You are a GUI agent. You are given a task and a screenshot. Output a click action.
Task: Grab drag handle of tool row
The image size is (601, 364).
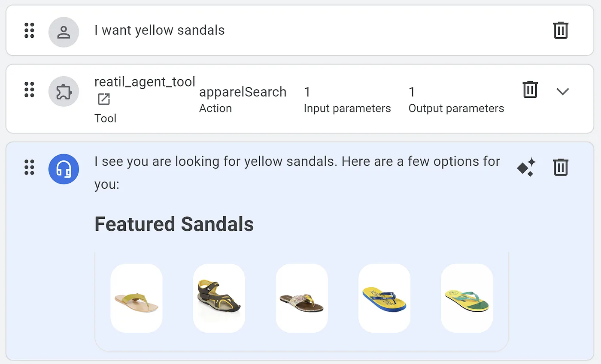pyautogui.click(x=29, y=89)
